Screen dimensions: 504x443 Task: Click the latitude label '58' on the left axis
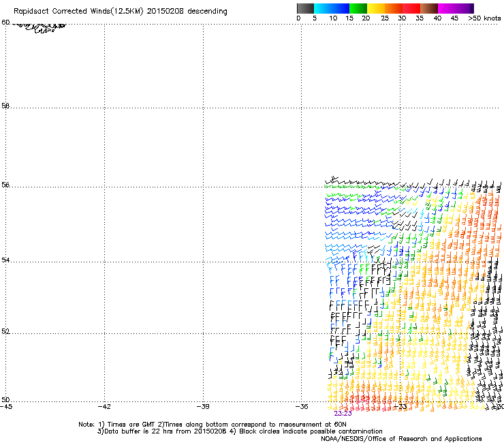(x=5, y=106)
